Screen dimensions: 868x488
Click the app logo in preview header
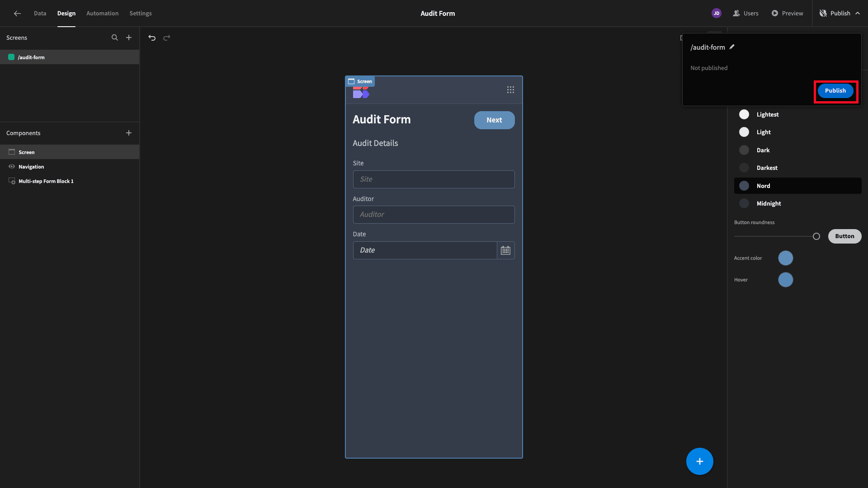pos(361,93)
